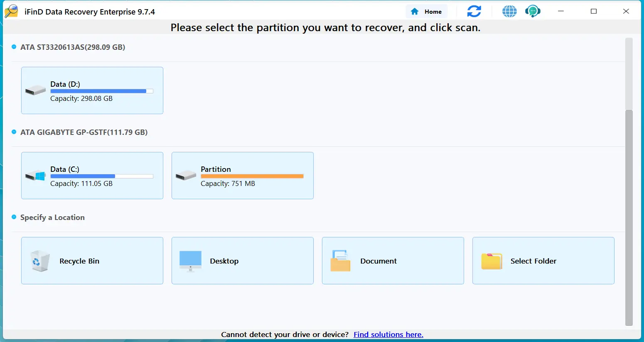
Task: Click the iFinD Data Recovery app logo
Action: [x=11, y=12]
